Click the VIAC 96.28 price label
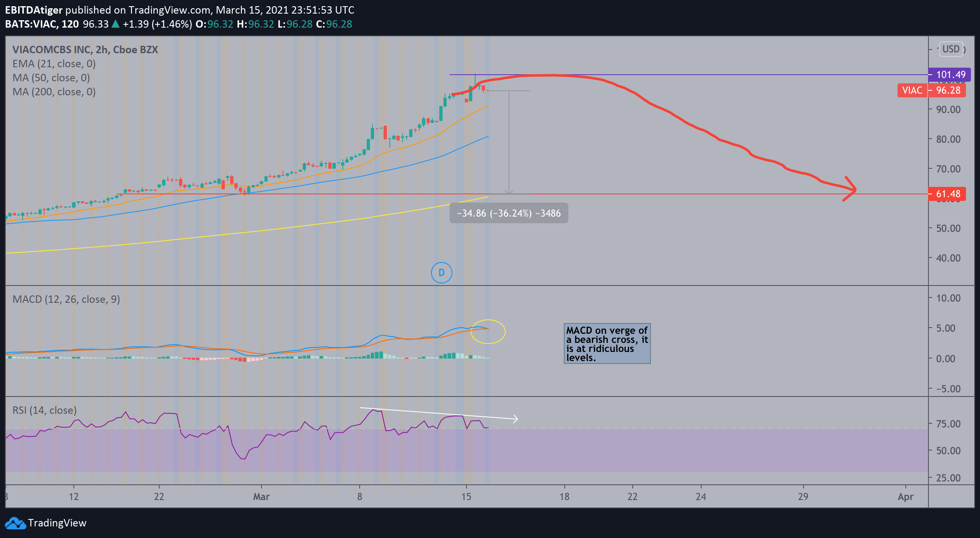The image size is (980, 538). pos(931,90)
